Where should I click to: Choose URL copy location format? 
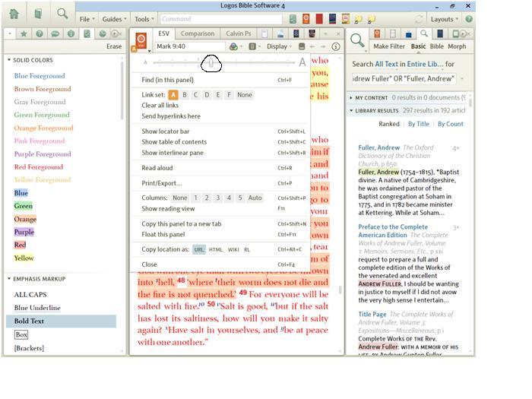(199, 249)
